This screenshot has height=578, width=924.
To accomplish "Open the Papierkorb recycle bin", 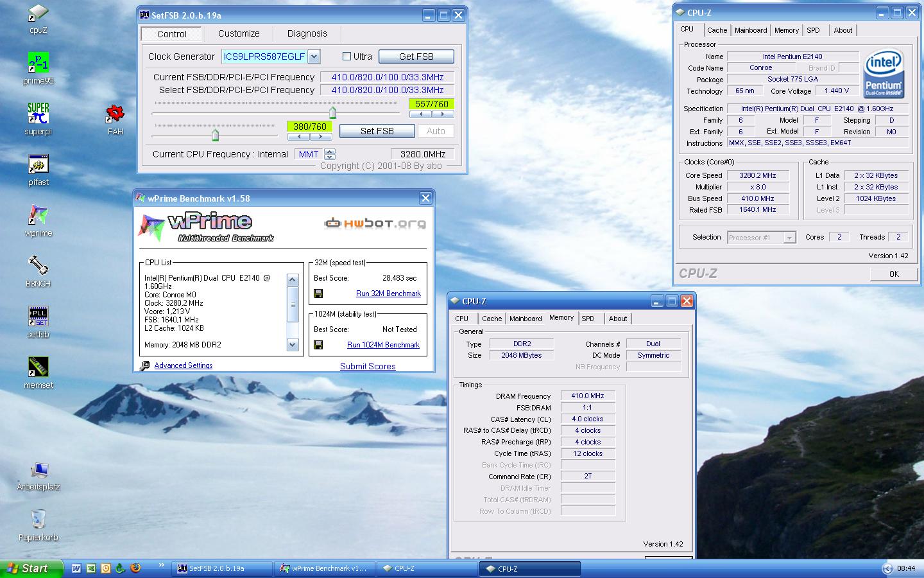I will 38,525.
